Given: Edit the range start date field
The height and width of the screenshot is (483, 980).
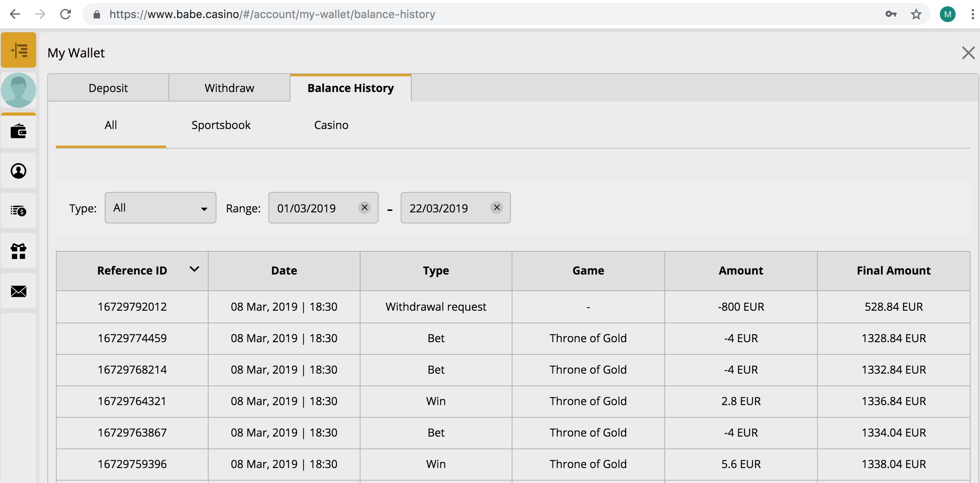Looking at the screenshot, I should point(324,208).
